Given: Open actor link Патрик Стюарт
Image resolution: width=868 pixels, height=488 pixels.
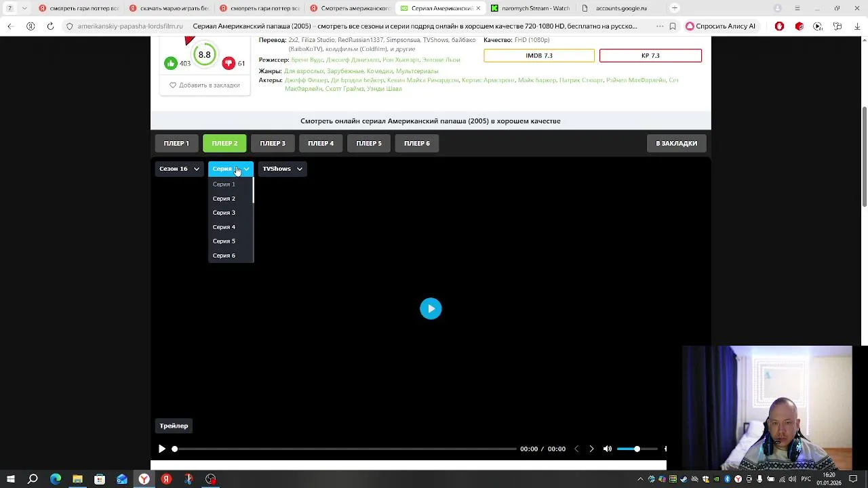Looking at the screenshot, I should point(581,80).
